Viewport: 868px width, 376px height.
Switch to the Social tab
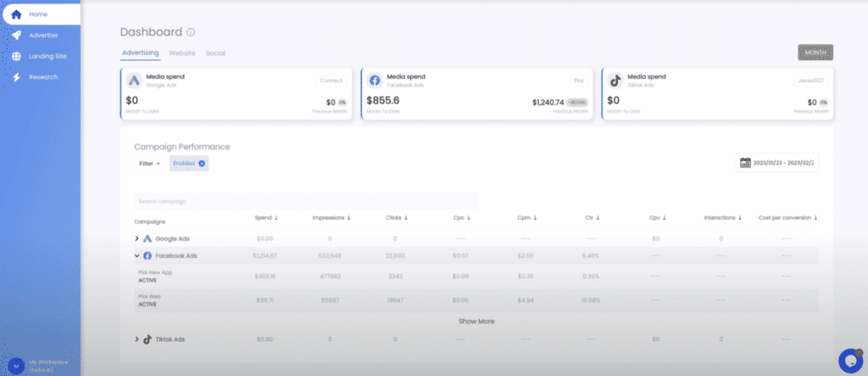(x=215, y=53)
